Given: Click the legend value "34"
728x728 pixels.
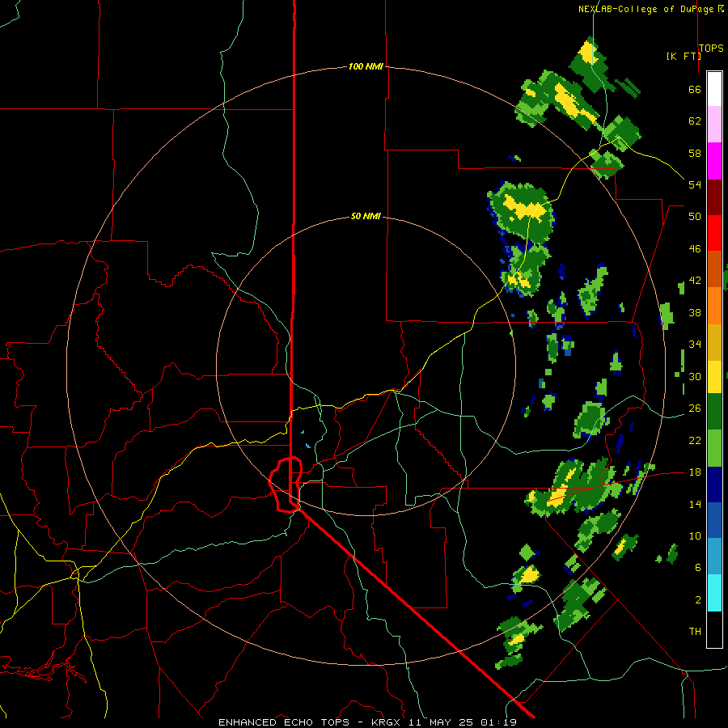Looking at the screenshot, I should [695, 345].
